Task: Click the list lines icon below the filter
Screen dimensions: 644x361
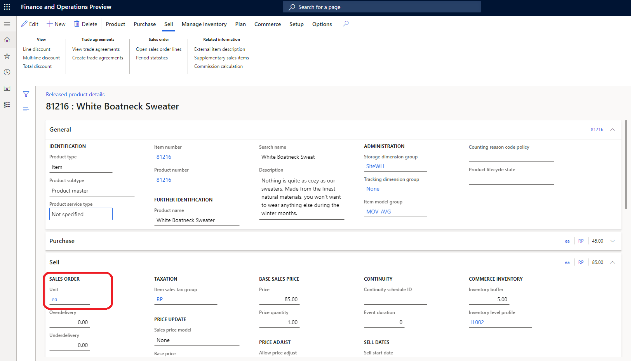Action: [x=26, y=109]
